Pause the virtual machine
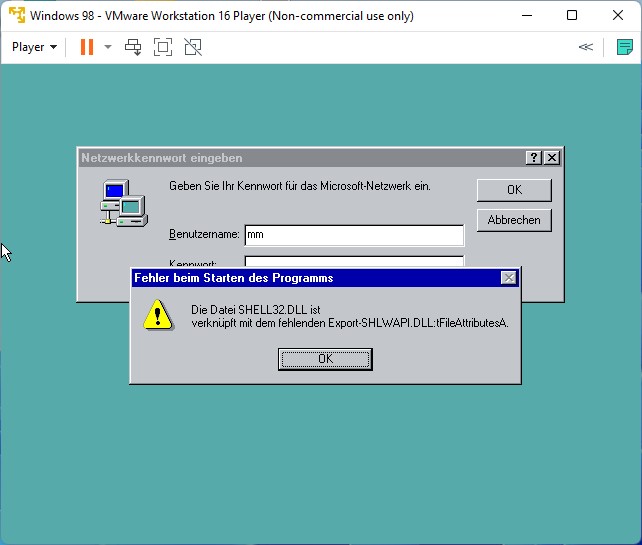The height and width of the screenshot is (545, 642). point(87,47)
